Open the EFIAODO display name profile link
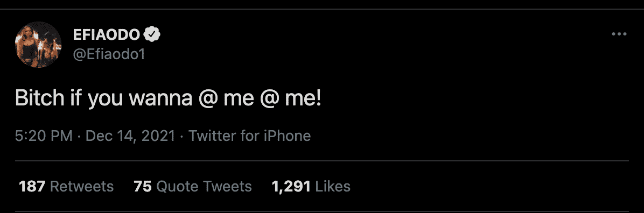644x213 pixels. coord(107,35)
